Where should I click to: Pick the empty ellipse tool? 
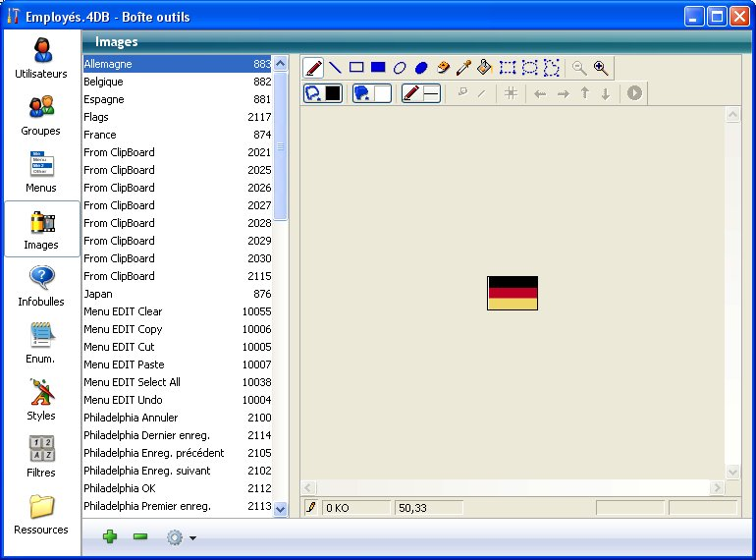[x=400, y=68]
